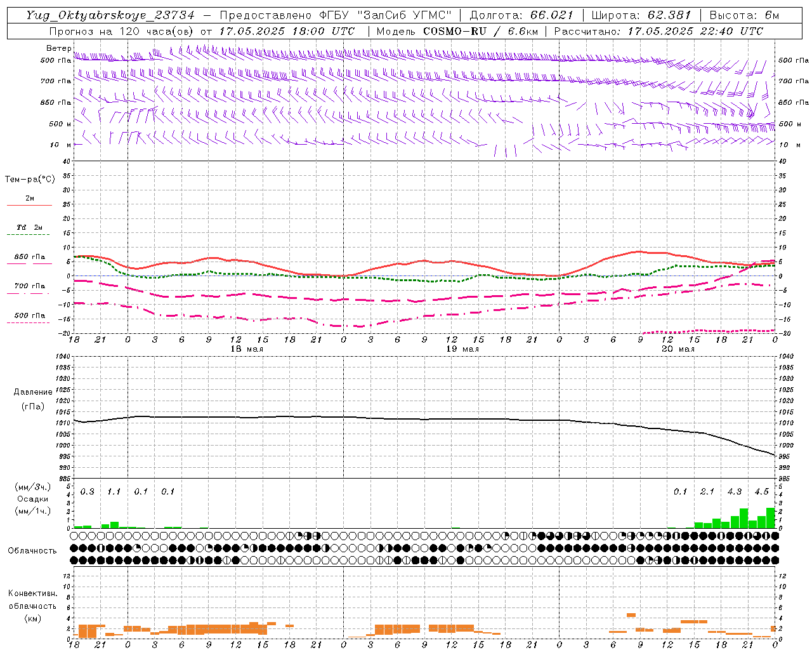Click the forecast start 17.05.2025 18:00 UTC

(287, 31)
